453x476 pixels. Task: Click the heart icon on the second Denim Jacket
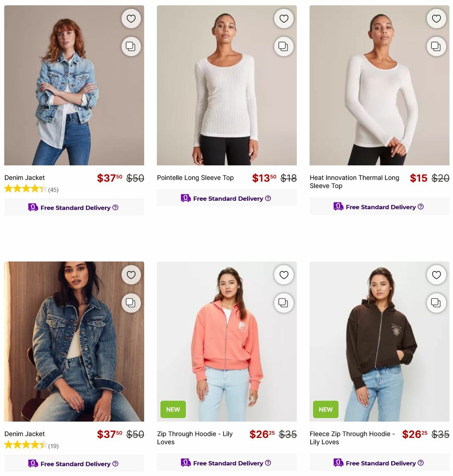coord(131,275)
